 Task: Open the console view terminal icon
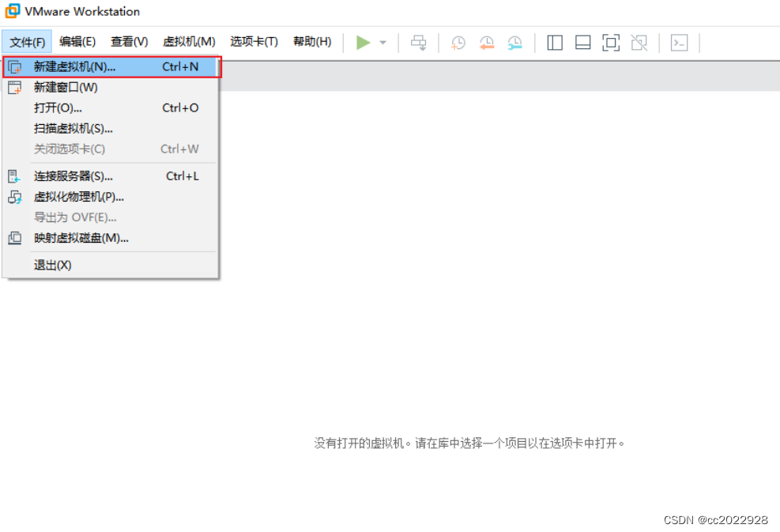coord(679,43)
